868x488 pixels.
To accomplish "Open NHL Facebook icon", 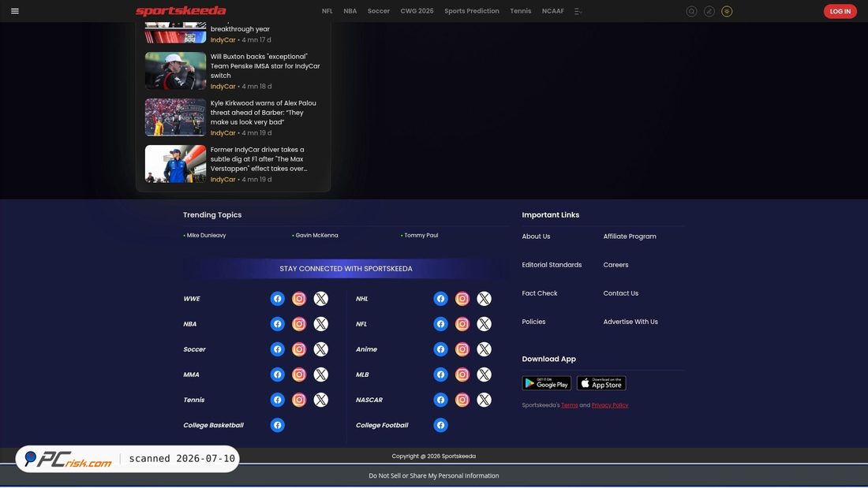I will [440, 299].
